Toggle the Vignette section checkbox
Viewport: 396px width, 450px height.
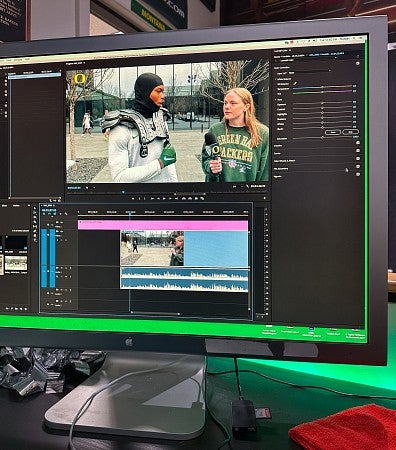[358, 174]
